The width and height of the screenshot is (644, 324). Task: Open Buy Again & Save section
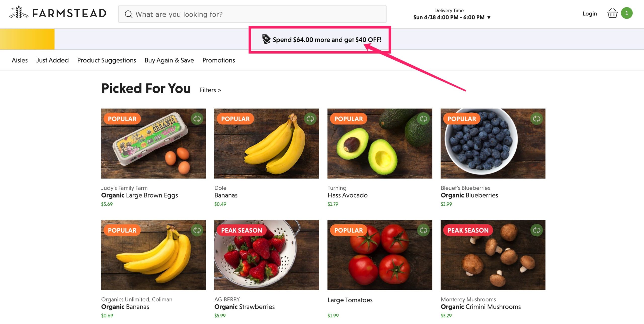(169, 60)
